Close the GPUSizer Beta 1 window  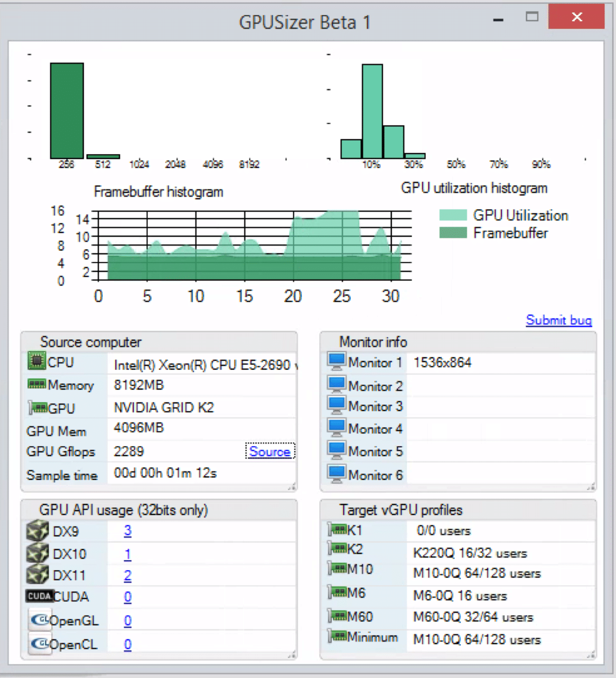pos(577,17)
